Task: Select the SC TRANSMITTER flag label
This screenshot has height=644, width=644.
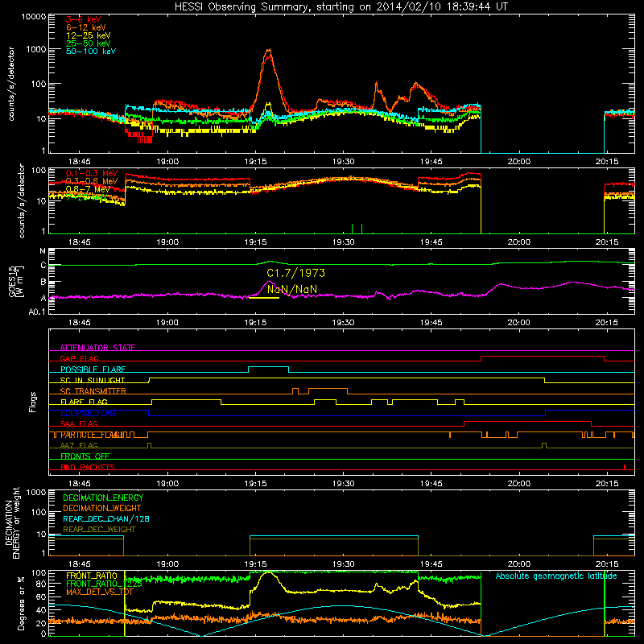Action: (x=93, y=391)
